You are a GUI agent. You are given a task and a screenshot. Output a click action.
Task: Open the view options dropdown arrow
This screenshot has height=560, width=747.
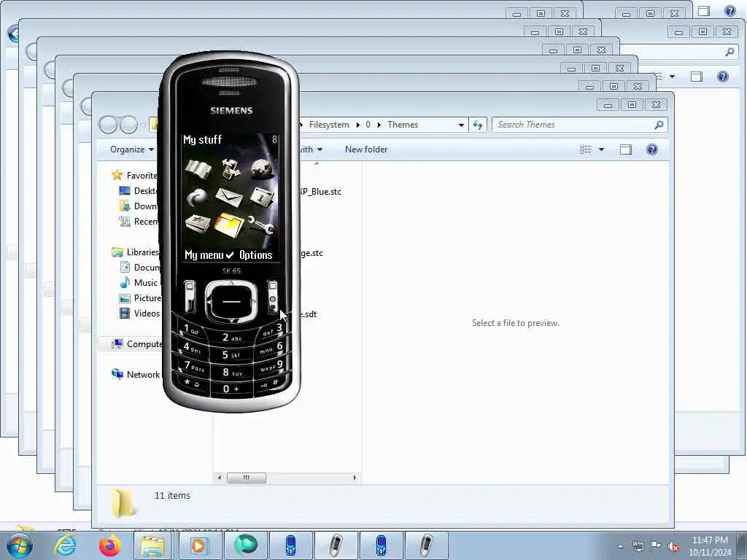pos(601,149)
